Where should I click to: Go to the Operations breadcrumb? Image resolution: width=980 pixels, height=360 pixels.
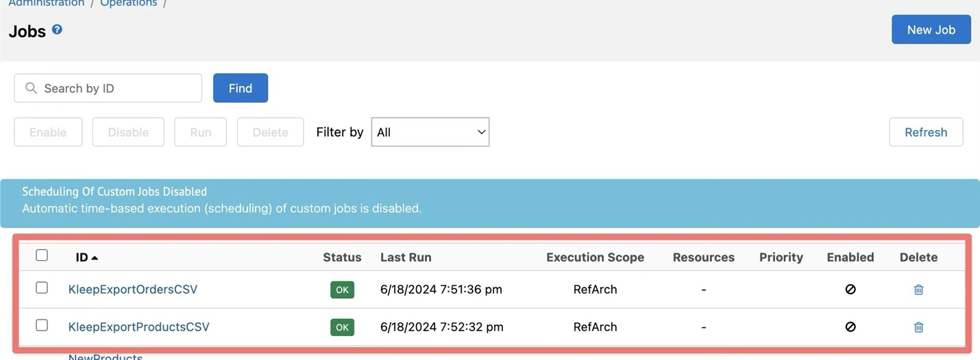[129, 3]
